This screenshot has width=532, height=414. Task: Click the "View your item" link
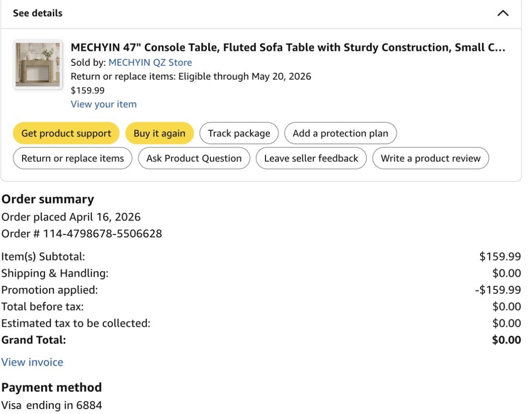point(104,105)
